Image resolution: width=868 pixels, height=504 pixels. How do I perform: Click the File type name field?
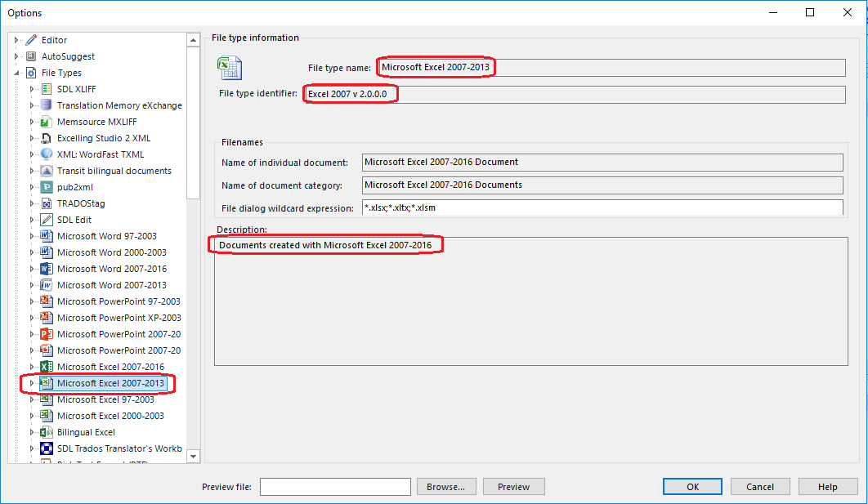point(611,68)
